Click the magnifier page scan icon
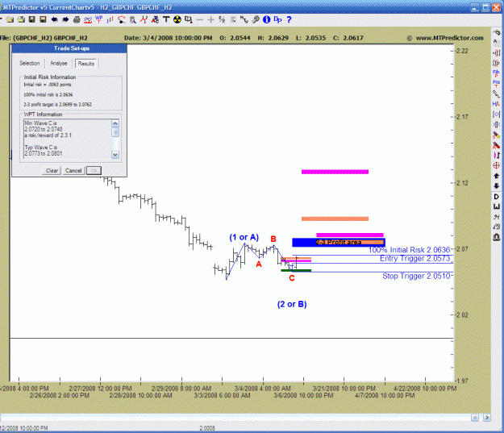 [x=132, y=20]
